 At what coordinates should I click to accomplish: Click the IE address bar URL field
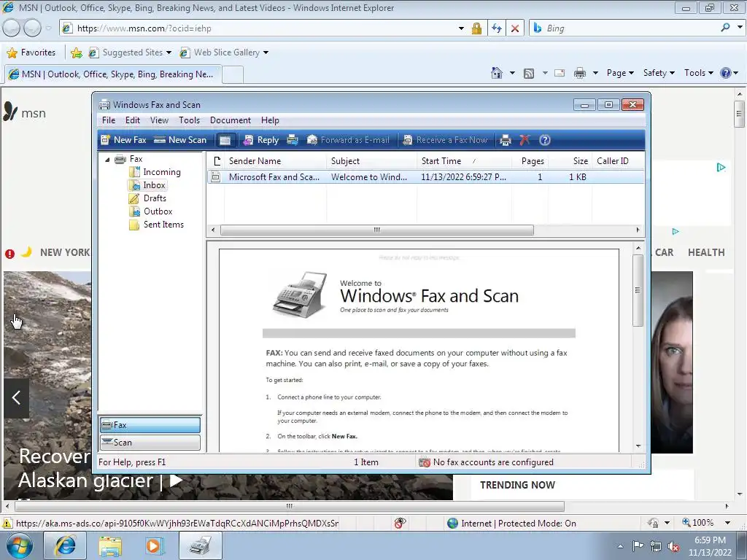pos(264,28)
